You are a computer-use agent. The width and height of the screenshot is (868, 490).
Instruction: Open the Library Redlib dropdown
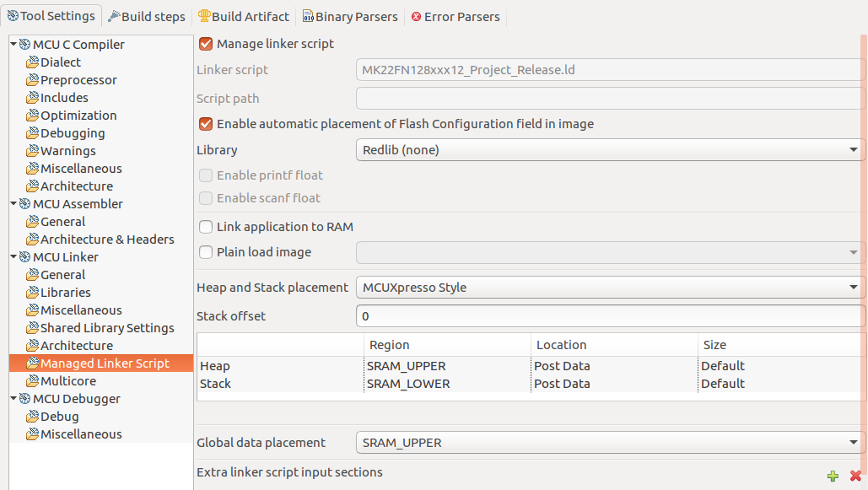[x=611, y=150]
